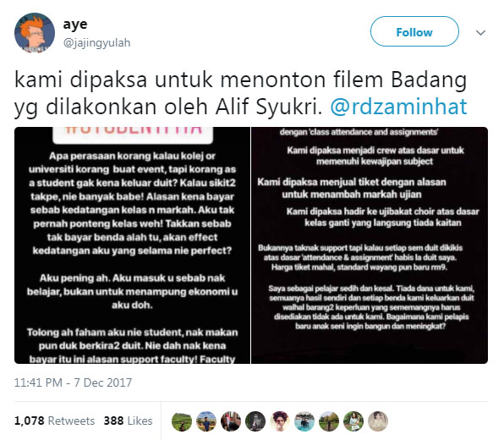Show the 388 Likes list
This screenshot has height=440, width=504.
(128, 421)
